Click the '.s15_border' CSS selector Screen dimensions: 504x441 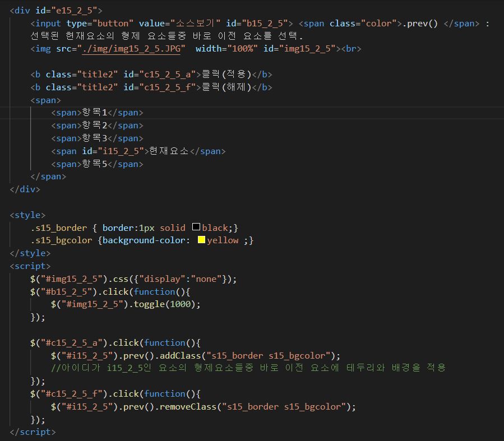[59, 228]
